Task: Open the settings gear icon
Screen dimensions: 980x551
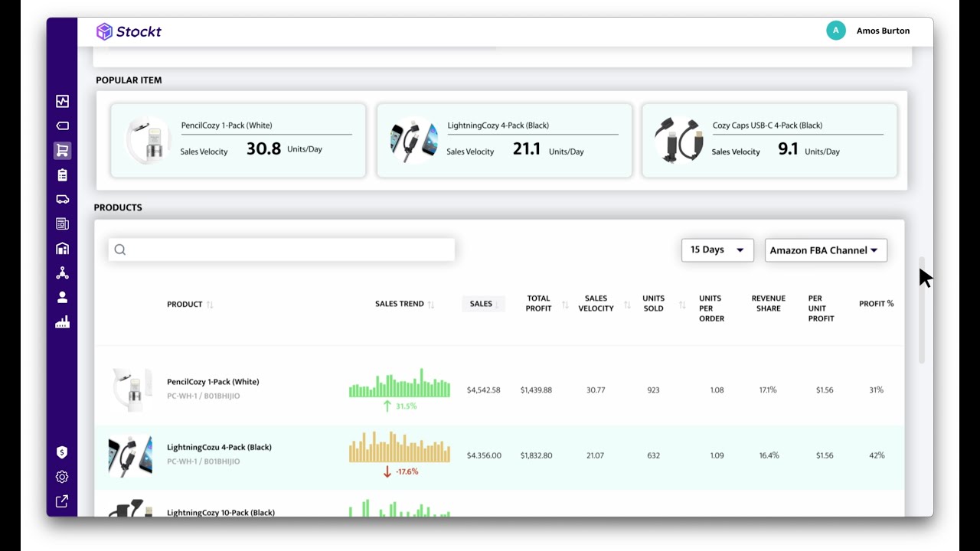Action: point(62,477)
